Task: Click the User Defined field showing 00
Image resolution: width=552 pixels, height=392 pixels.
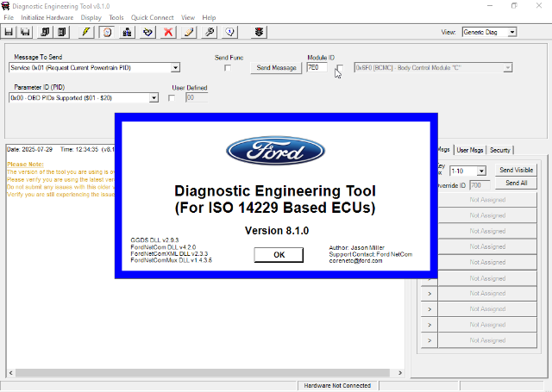Action: [x=197, y=97]
